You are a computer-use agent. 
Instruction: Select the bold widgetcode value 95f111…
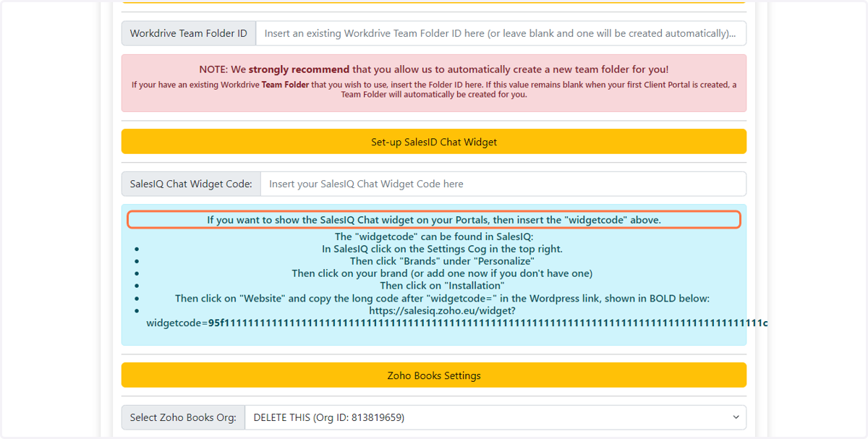[x=488, y=323]
